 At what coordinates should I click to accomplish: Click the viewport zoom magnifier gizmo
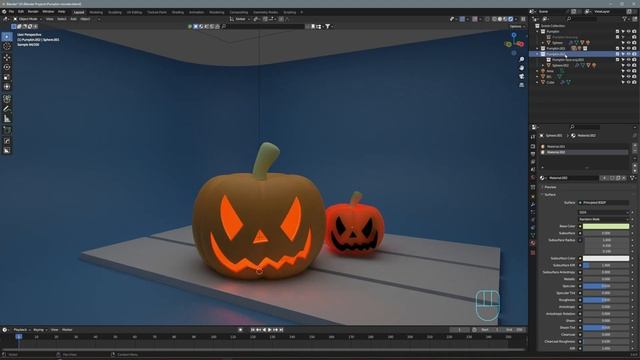point(522,60)
